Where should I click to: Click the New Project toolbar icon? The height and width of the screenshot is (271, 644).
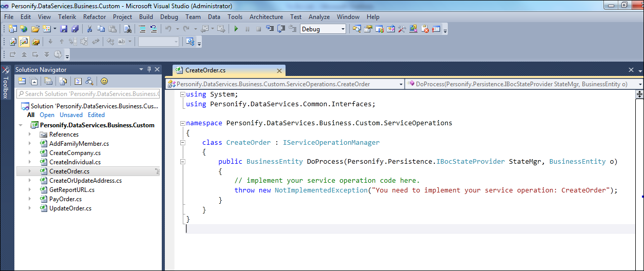coord(12,29)
